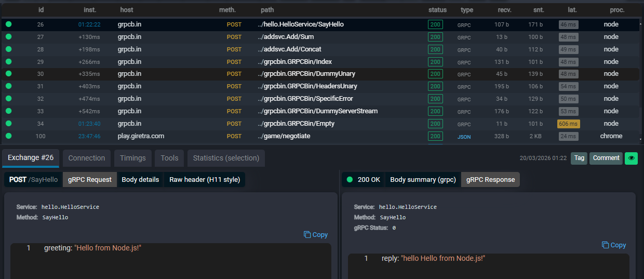Select the ../grpcbin.GRPCBin/HeadersUnary row

[x=320, y=86]
